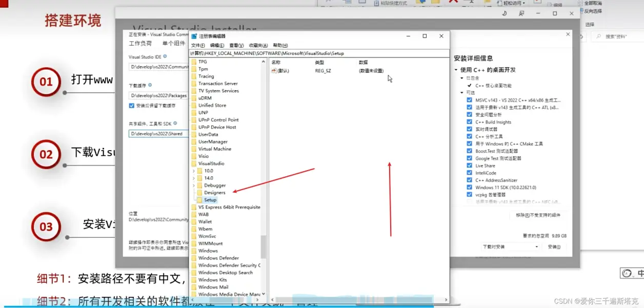Open the 编辑(E) menu in Registry Editor

coord(217,46)
